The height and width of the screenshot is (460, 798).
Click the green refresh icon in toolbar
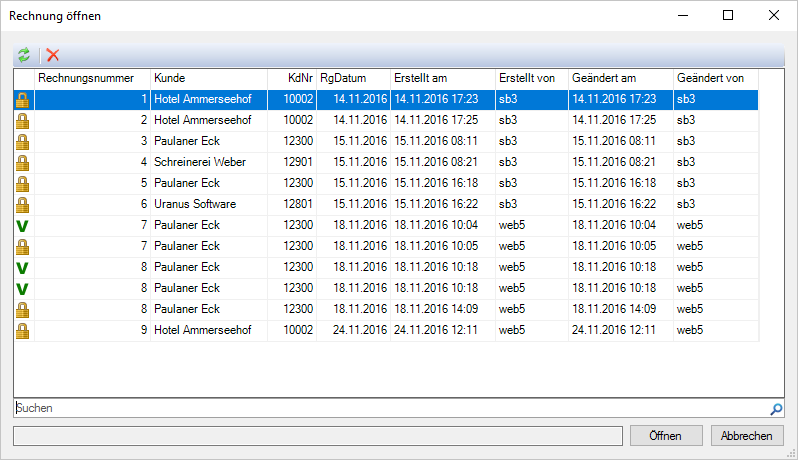coord(23,56)
